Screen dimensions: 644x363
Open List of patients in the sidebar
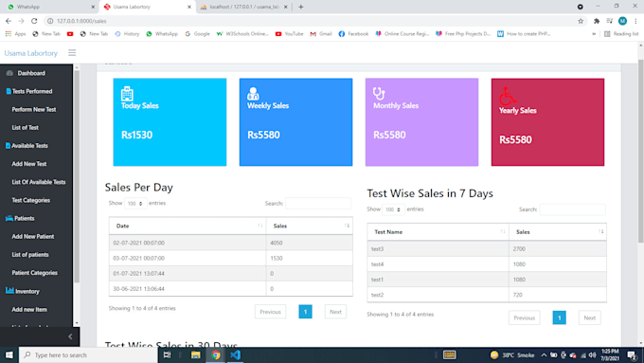pos(30,254)
